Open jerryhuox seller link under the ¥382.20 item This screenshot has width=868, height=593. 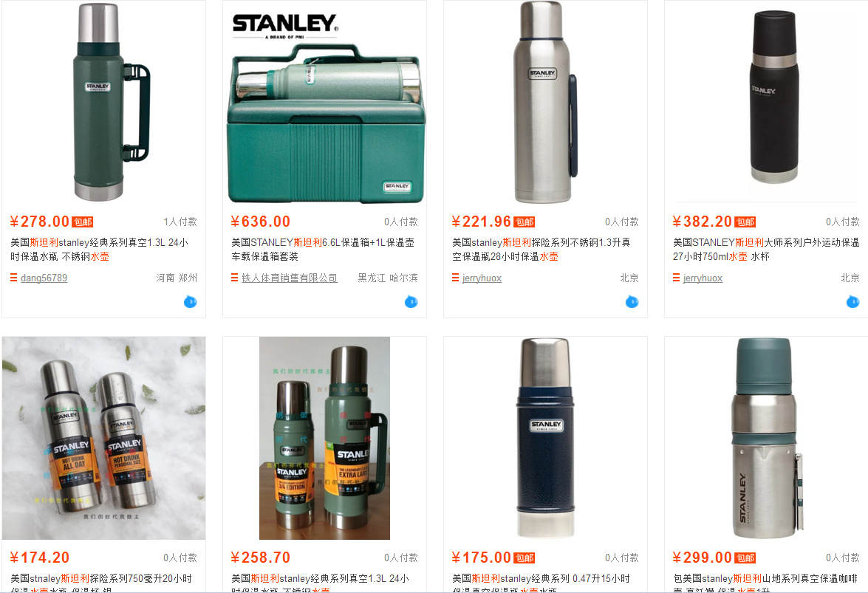coord(703,278)
